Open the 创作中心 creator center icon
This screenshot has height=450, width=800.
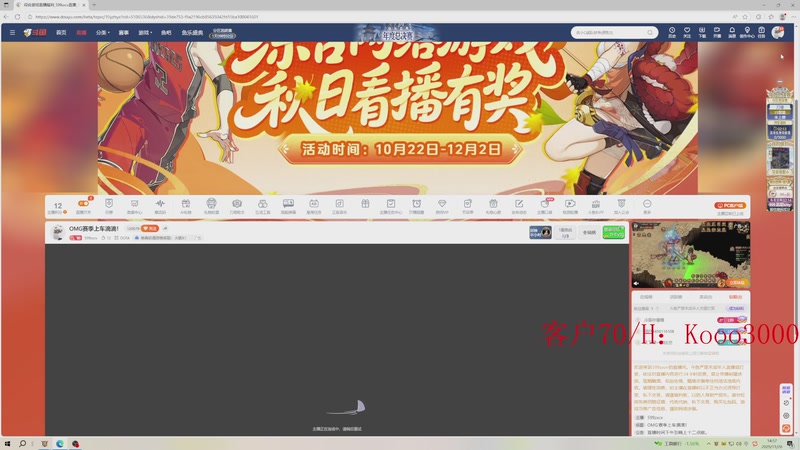click(747, 32)
